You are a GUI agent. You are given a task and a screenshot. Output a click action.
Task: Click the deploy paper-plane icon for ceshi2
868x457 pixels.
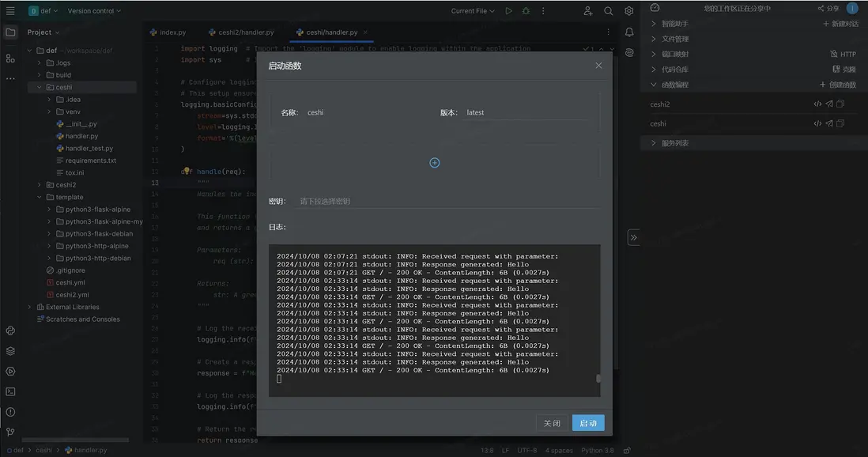(829, 104)
